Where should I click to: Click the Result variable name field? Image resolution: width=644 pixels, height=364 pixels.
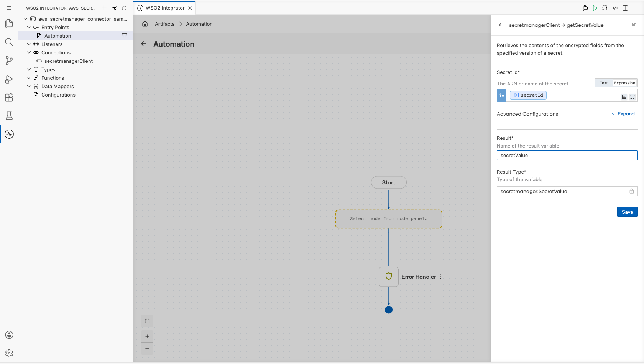(567, 155)
